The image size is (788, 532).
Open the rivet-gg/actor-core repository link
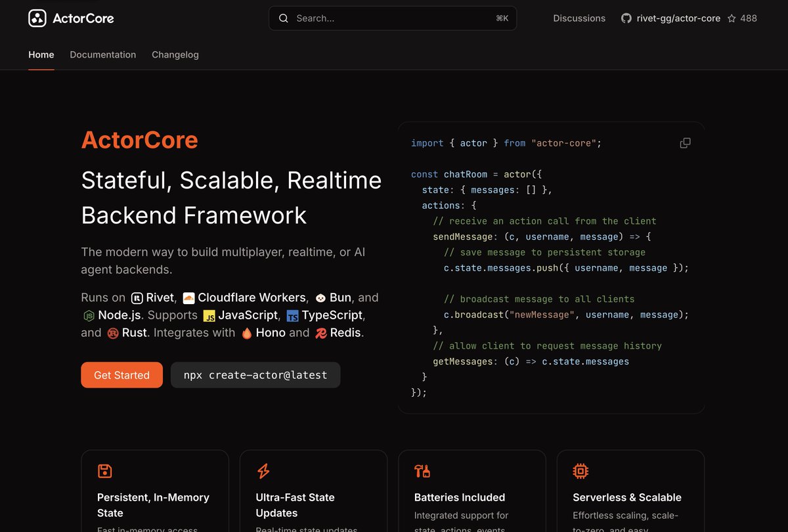click(x=678, y=18)
